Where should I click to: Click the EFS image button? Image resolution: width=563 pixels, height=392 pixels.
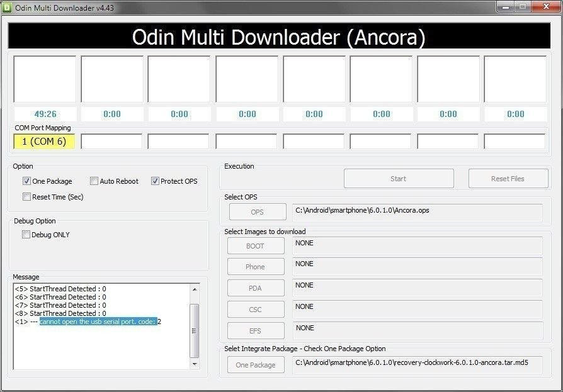[256, 331]
